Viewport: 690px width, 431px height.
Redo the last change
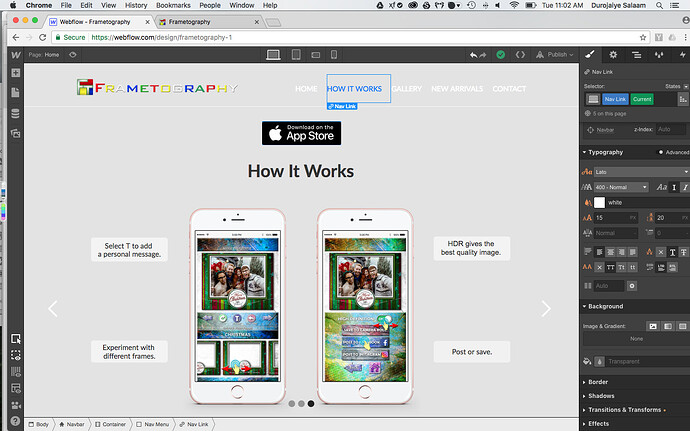coord(483,55)
